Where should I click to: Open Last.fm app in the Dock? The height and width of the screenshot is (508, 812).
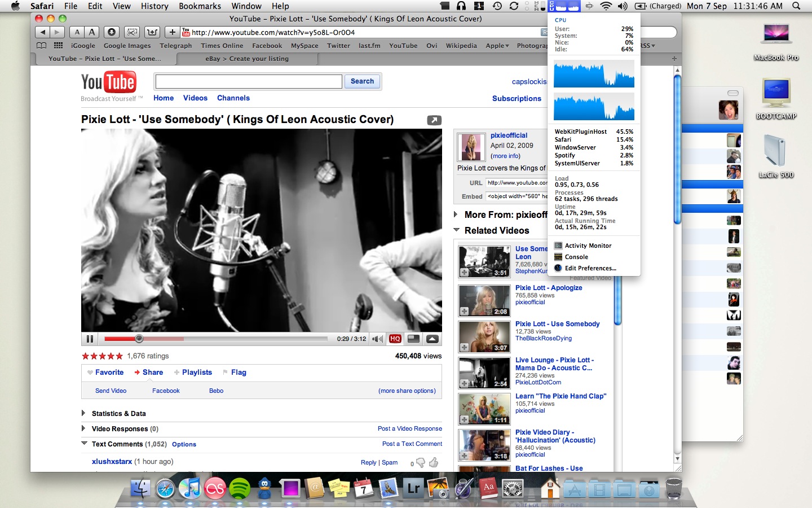coord(215,488)
